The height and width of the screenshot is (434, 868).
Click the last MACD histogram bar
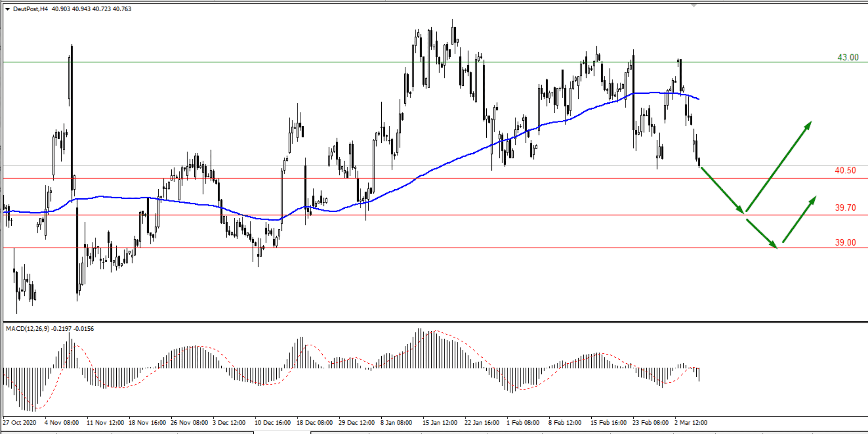699,374
